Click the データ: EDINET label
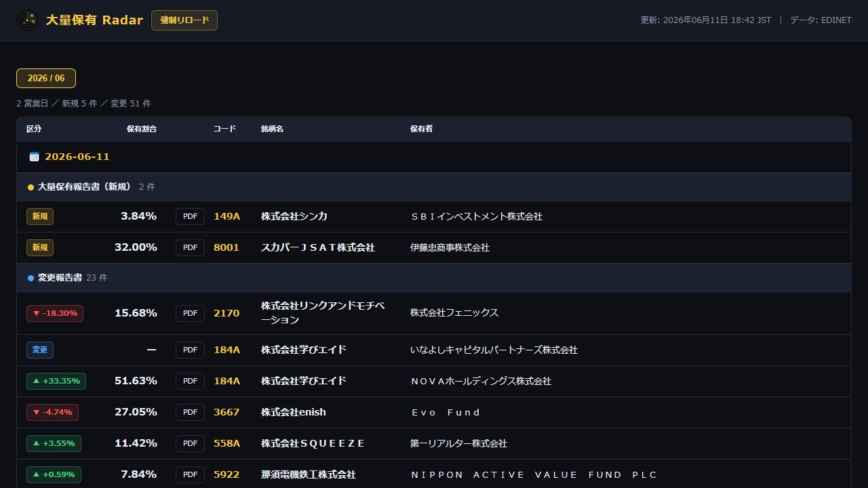The width and height of the screenshot is (868, 488). tap(821, 20)
